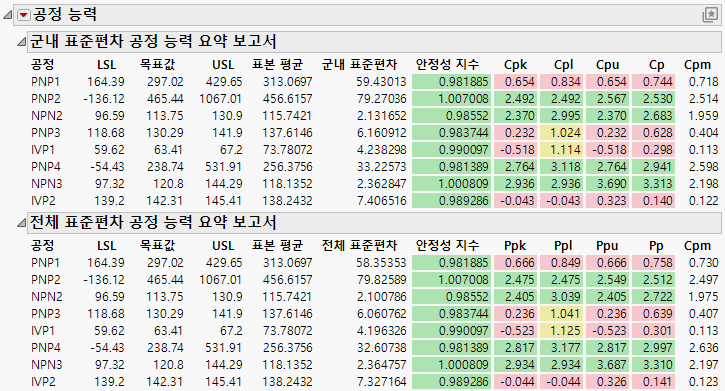Image resolution: width=725 pixels, height=391 pixels.
Task: Select the 전체 표준편차 column header
Action: tap(359, 246)
